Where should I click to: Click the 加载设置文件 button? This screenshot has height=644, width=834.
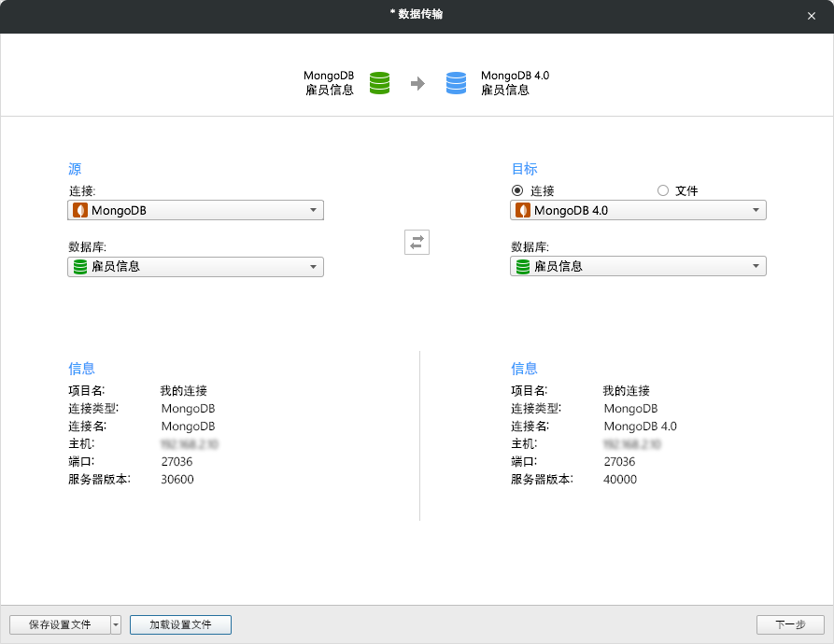click(x=180, y=625)
